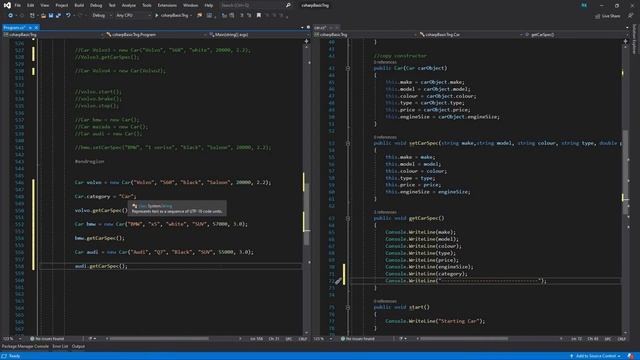
Task: Click the Undo arrow icon
Action: coord(68,16)
